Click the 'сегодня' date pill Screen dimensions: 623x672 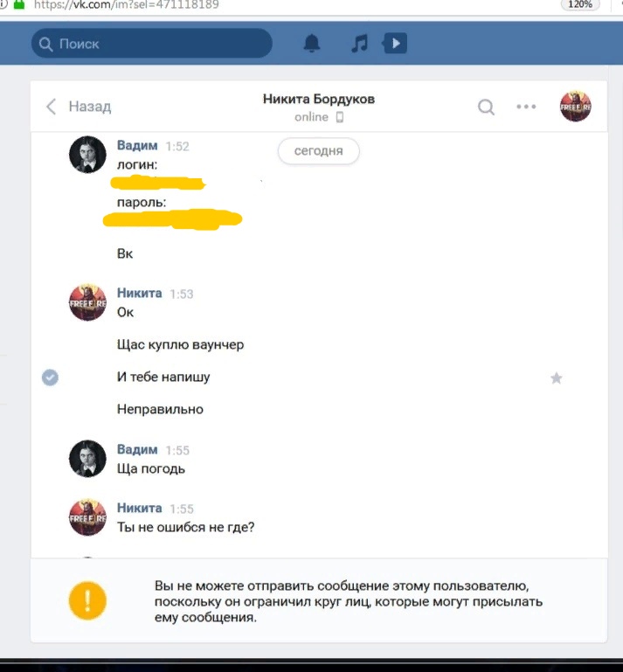coord(318,151)
